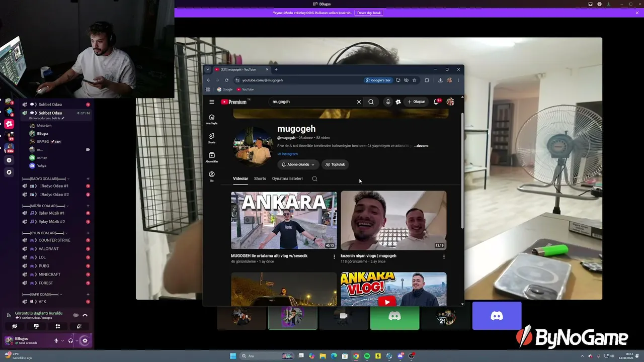The width and height of the screenshot is (644, 362).
Task: Open Chrome extensions puzzle icon
Action: click(427, 80)
